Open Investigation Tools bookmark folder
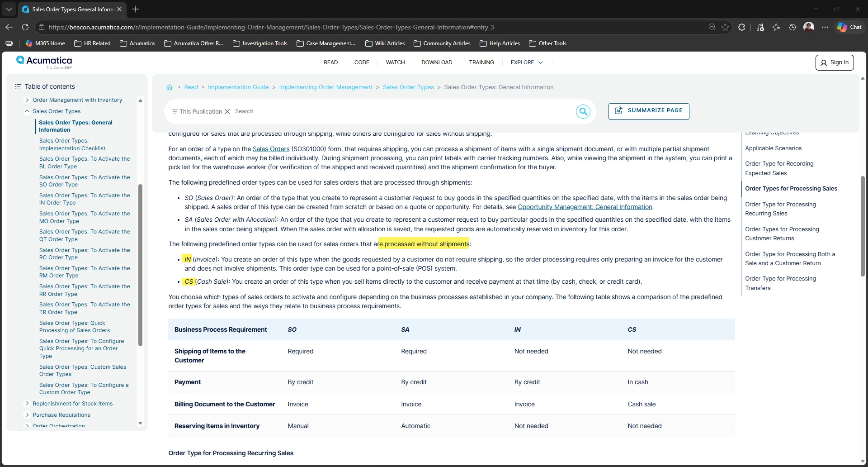The image size is (868, 467). coord(260,43)
